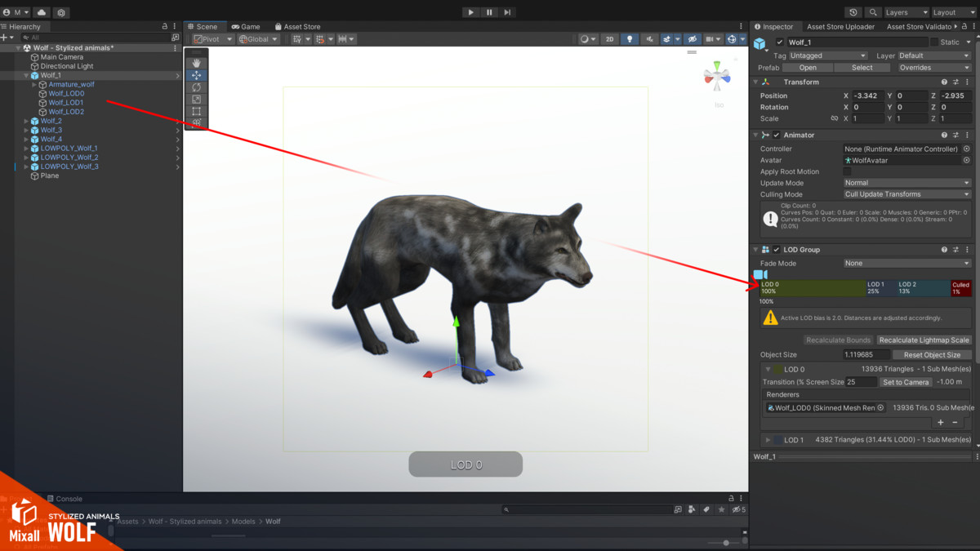Open the Update Mode dropdown

coord(907,184)
